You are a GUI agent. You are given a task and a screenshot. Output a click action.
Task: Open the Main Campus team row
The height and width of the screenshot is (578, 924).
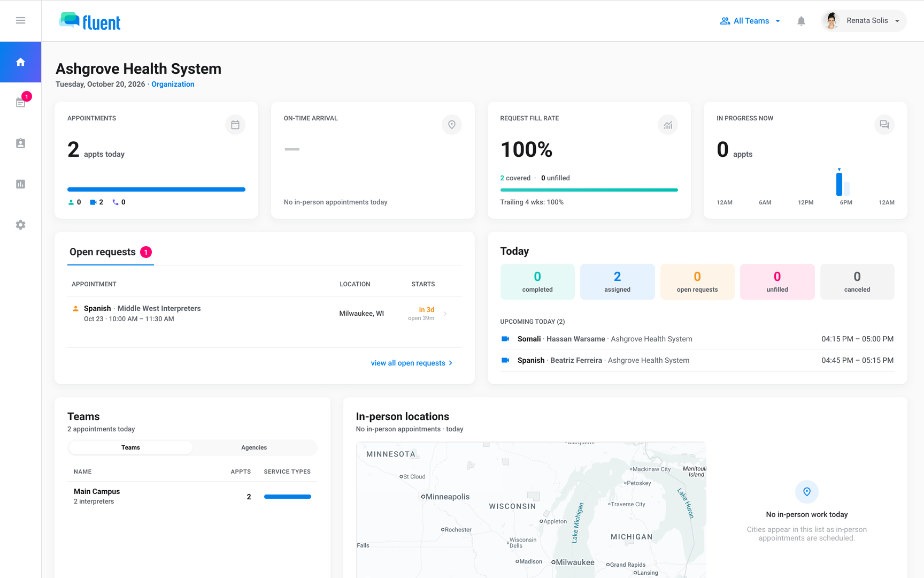[x=192, y=496]
